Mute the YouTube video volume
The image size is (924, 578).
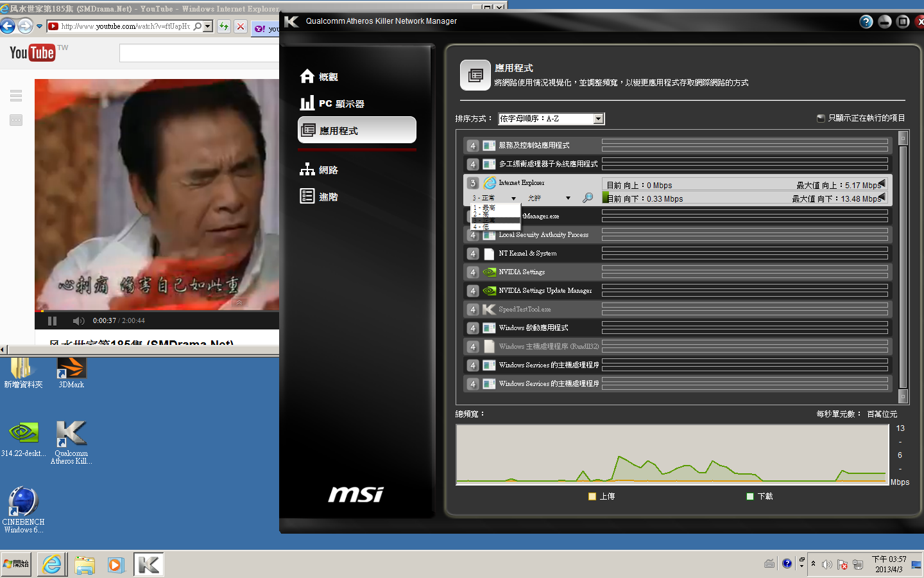point(78,320)
